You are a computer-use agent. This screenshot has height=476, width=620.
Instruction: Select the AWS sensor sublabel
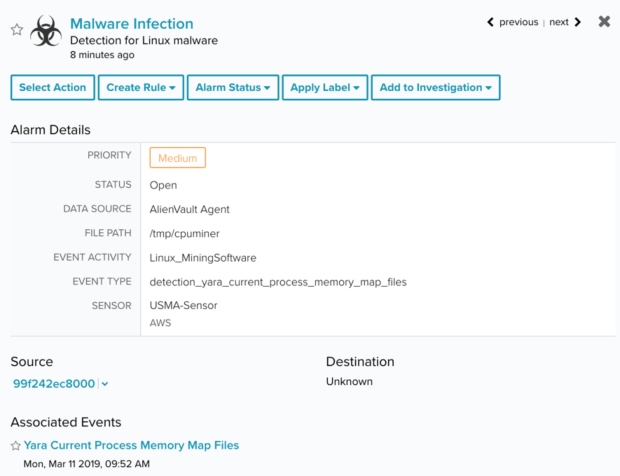[160, 323]
